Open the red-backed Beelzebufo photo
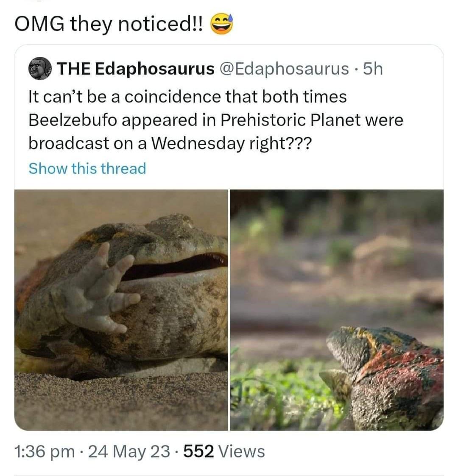Screen dimensions: 458x476 [x=337, y=310]
